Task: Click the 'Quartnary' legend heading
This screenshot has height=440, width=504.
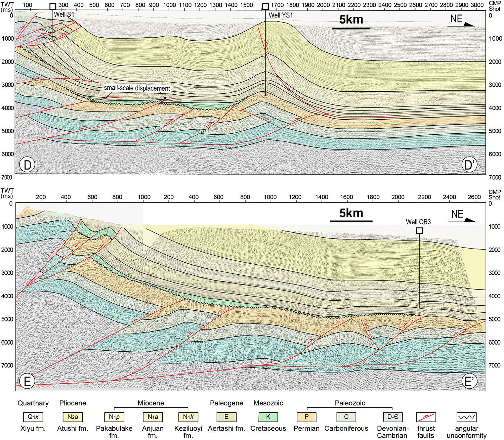Action: click(33, 403)
